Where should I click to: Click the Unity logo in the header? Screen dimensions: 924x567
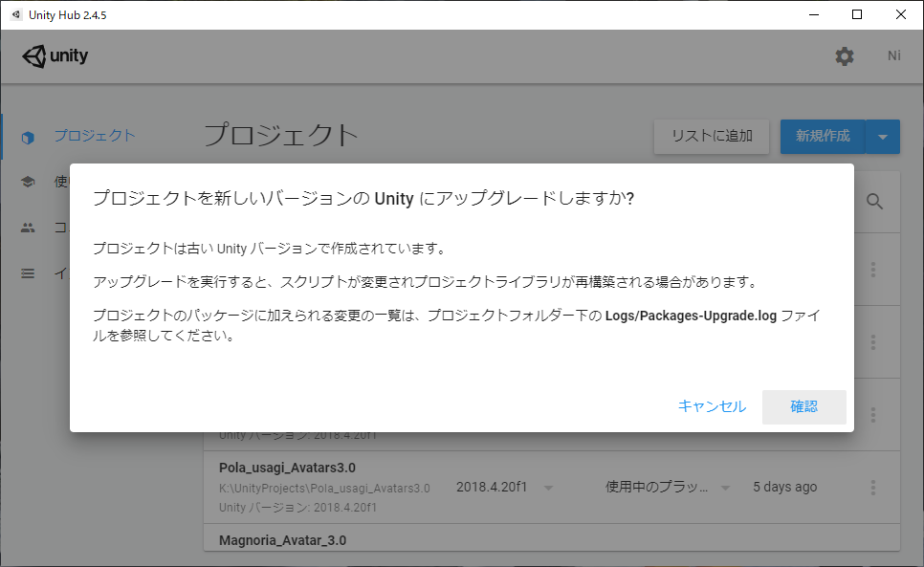[x=55, y=56]
